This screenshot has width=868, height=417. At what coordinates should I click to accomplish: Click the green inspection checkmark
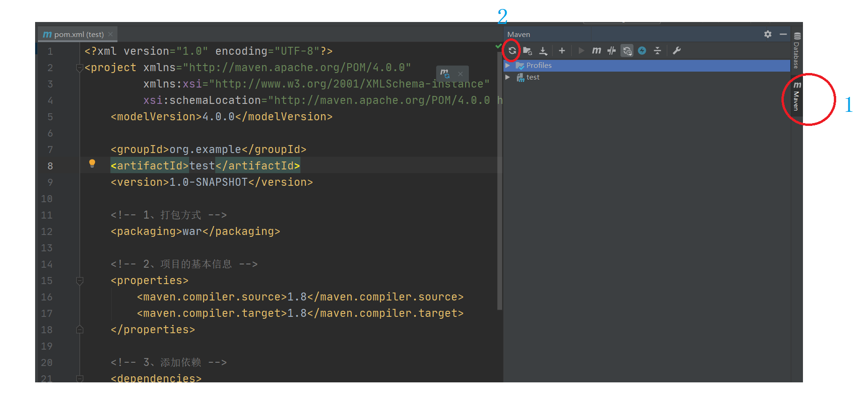498,46
